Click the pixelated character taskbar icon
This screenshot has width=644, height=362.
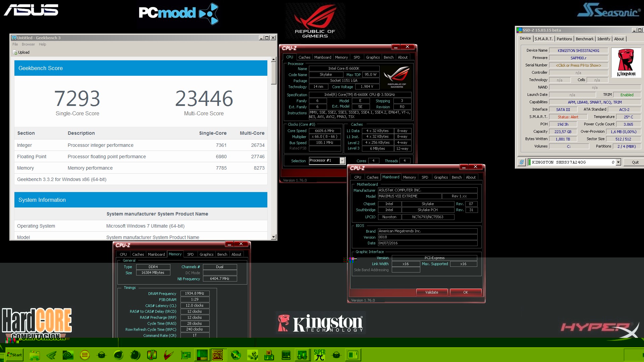click(253, 355)
